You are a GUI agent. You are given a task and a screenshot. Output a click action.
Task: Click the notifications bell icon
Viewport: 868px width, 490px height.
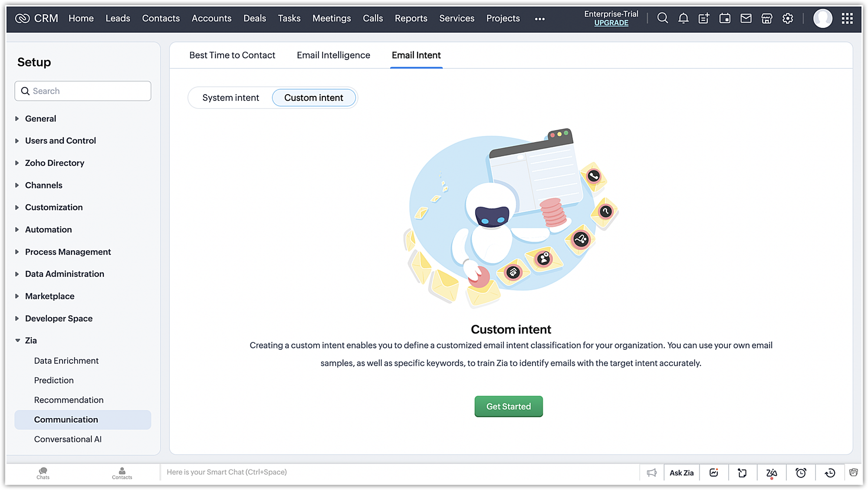683,18
